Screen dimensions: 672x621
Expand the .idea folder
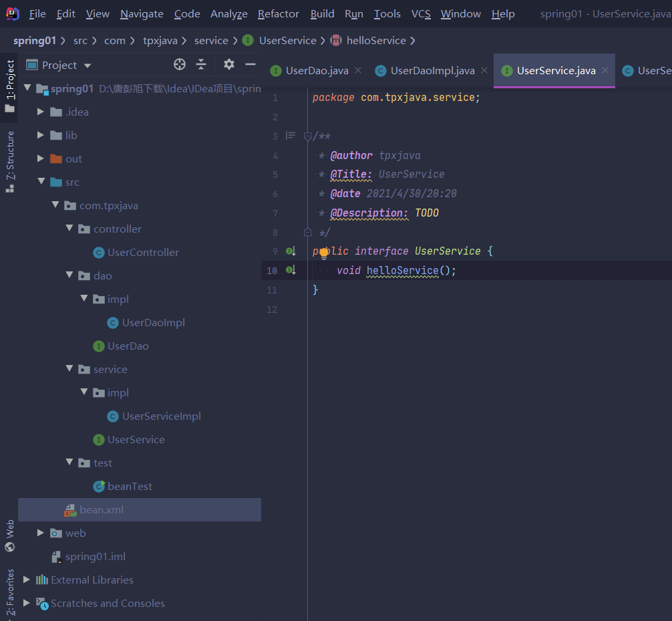40,112
